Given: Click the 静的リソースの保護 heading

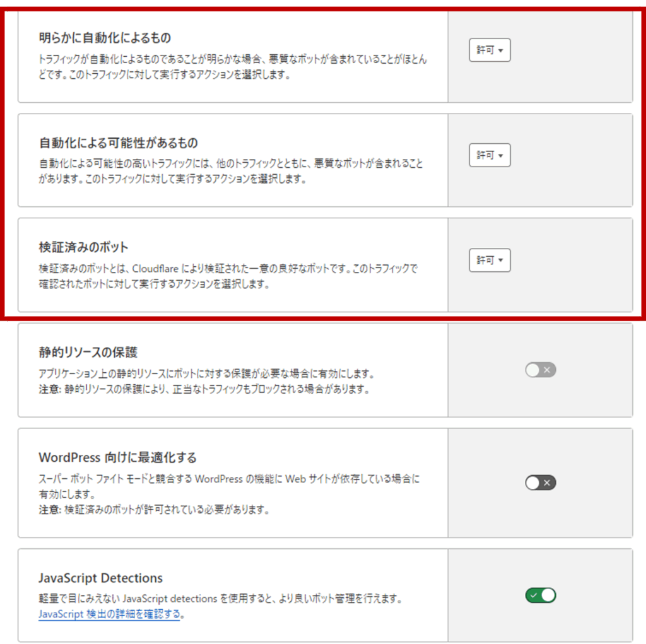Looking at the screenshot, I should 88,352.
